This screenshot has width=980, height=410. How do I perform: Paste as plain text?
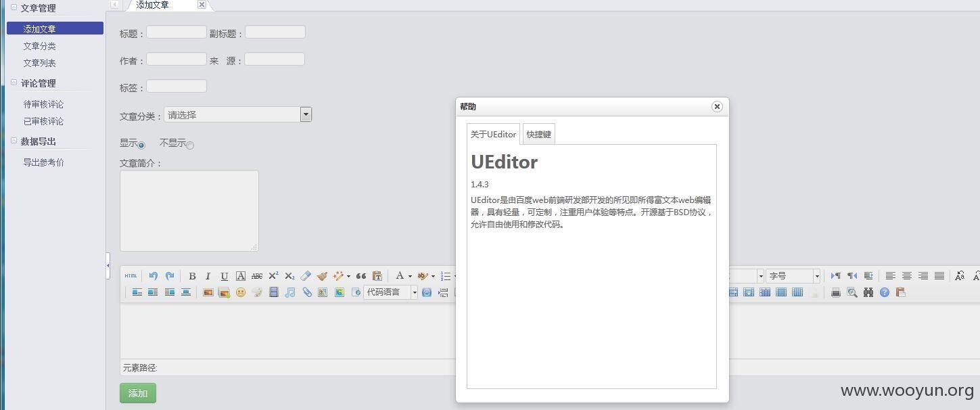click(377, 275)
